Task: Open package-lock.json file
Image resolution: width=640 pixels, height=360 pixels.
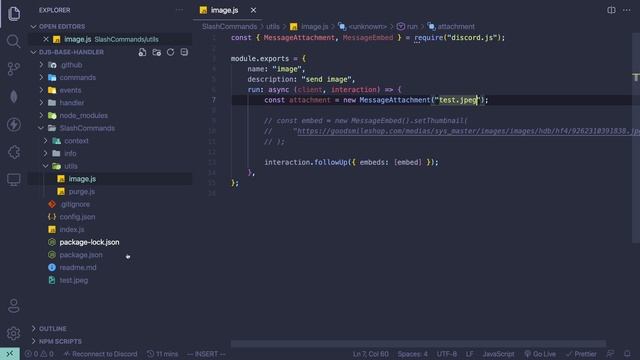Action: [x=89, y=242]
